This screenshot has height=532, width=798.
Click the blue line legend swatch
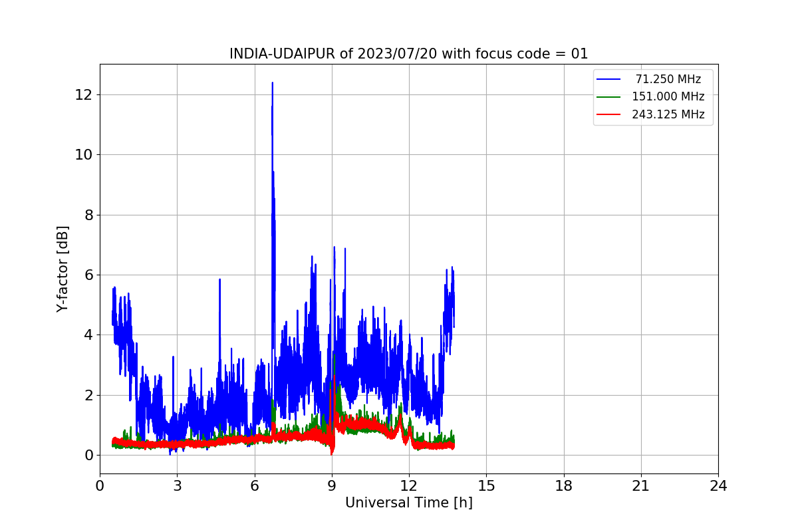pos(609,79)
